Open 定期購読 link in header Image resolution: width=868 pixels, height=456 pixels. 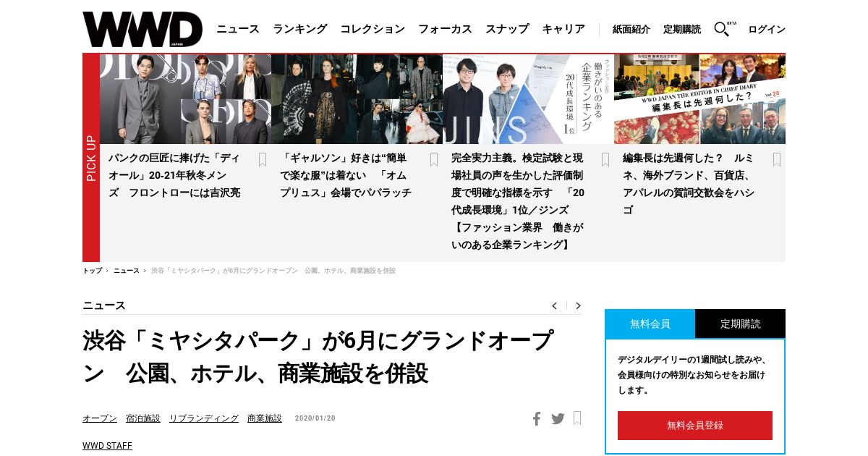click(x=682, y=30)
